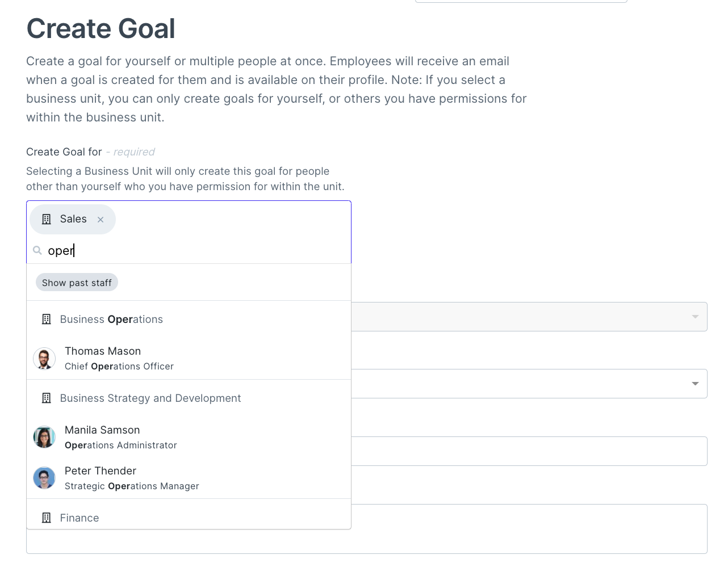The width and height of the screenshot is (728, 563).
Task: Select the Business Operations unit
Action: coord(111,320)
